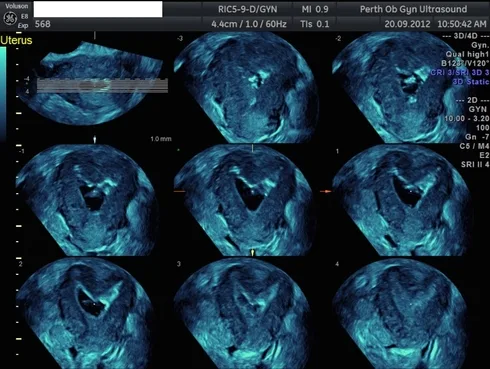Screen dimensions: 490x369
Task: Click the Voluson text
Action: click(16, 6)
